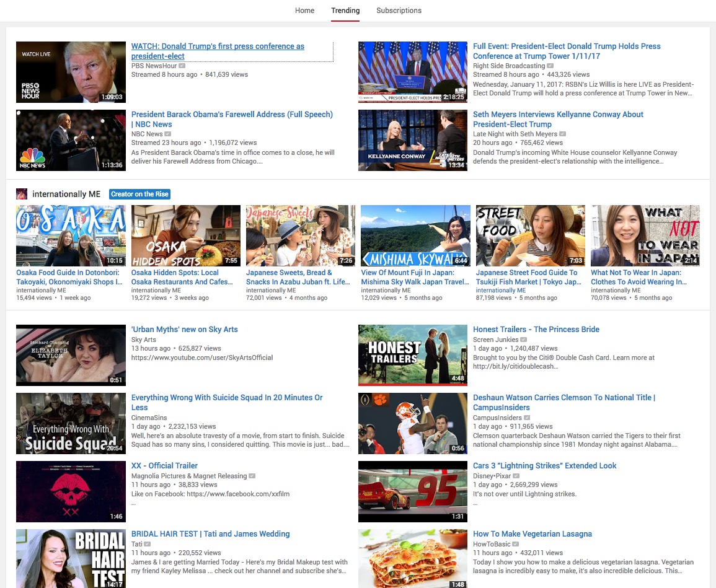Screen dimensions: 716x588
Task: Visit the PBS NewsHour channel link
Action: [154, 66]
